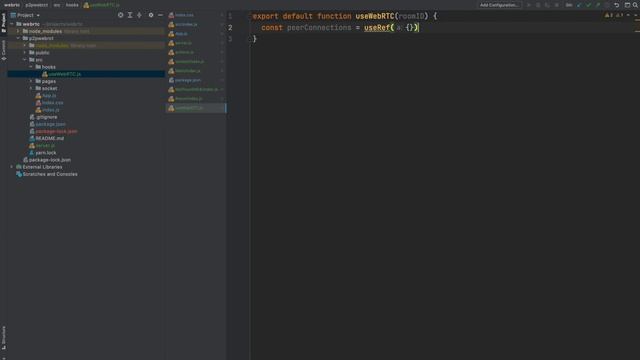Screen dimensions: 640x360
Task: Select the useWebRTC.js editor tab
Action: click(x=196, y=108)
